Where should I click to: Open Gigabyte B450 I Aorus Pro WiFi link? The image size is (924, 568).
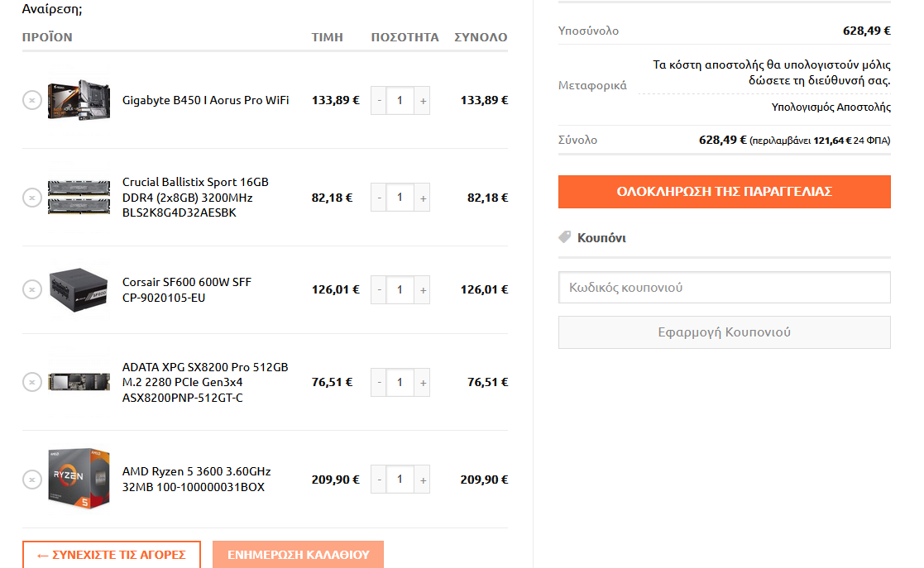(x=206, y=100)
